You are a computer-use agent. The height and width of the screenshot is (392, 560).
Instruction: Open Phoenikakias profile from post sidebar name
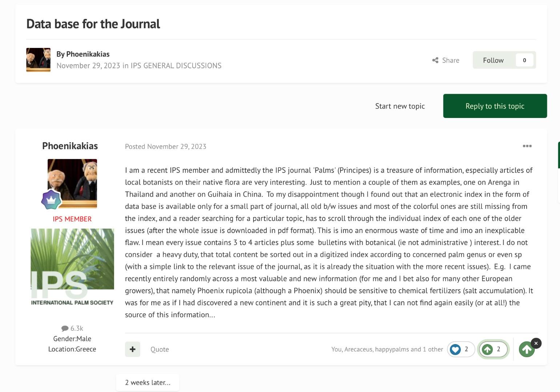[70, 146]
